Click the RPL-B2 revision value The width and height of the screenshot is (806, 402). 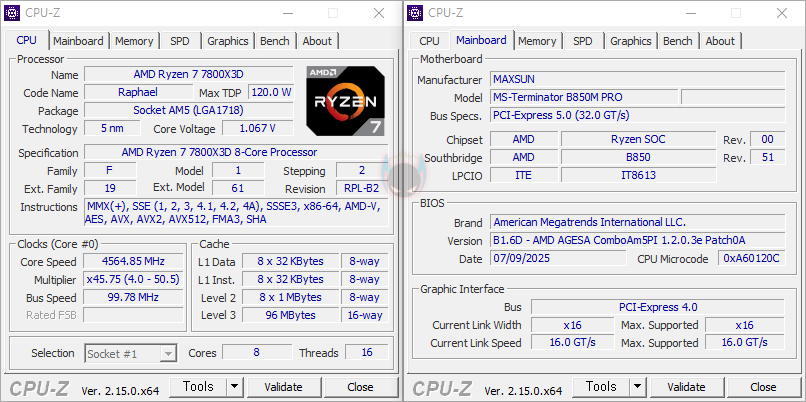pyautogui.click(x=362, y=188)
